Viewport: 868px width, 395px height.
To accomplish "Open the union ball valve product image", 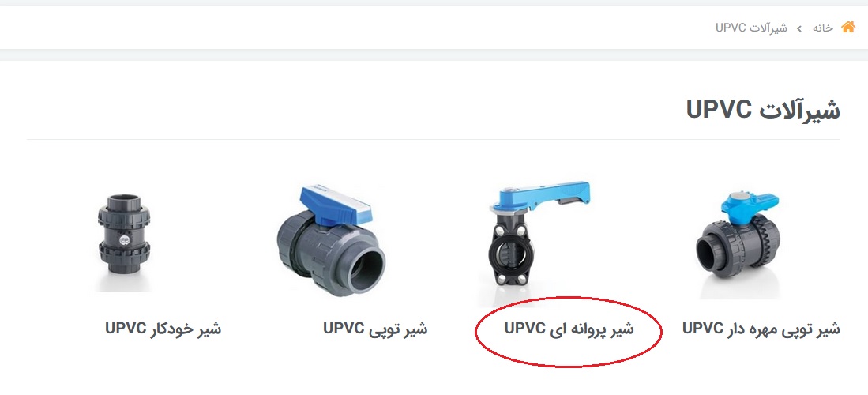I will click(x=738, y=244).
